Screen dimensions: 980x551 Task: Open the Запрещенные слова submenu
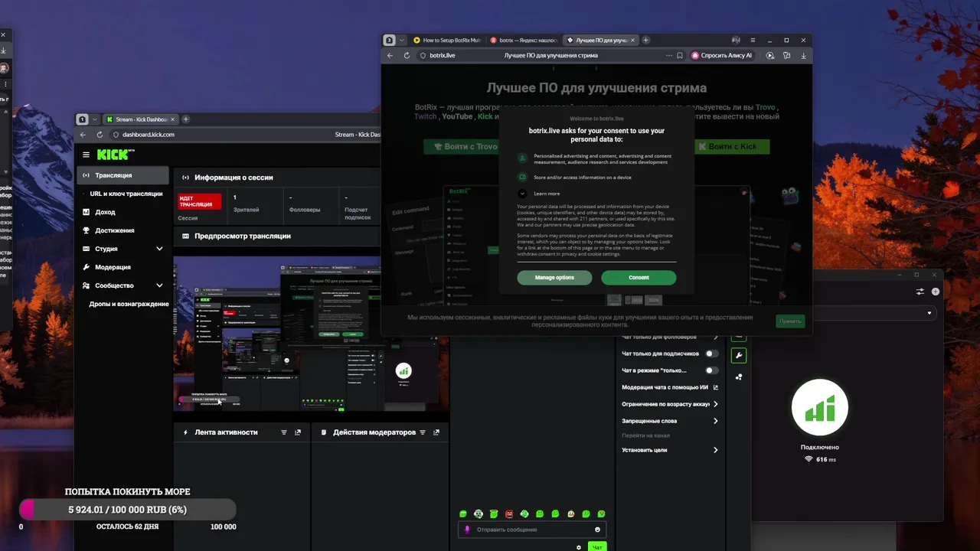[x=670, y=421]
